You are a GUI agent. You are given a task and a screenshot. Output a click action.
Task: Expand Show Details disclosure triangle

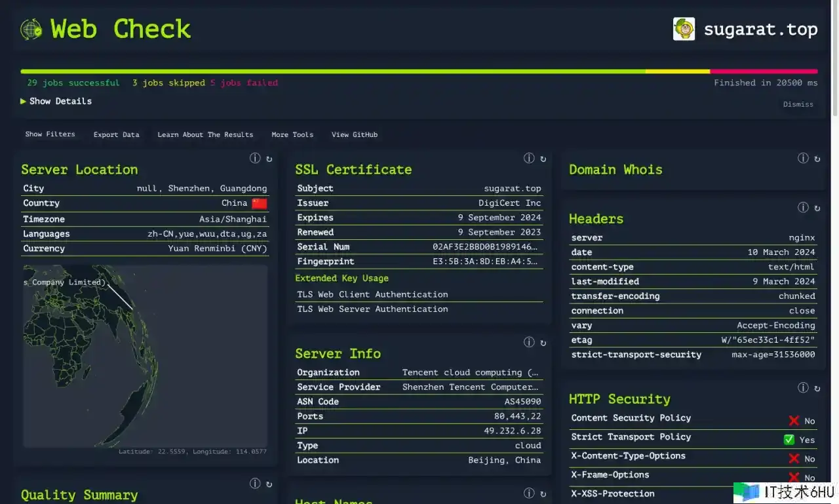[x=24, y=101]
